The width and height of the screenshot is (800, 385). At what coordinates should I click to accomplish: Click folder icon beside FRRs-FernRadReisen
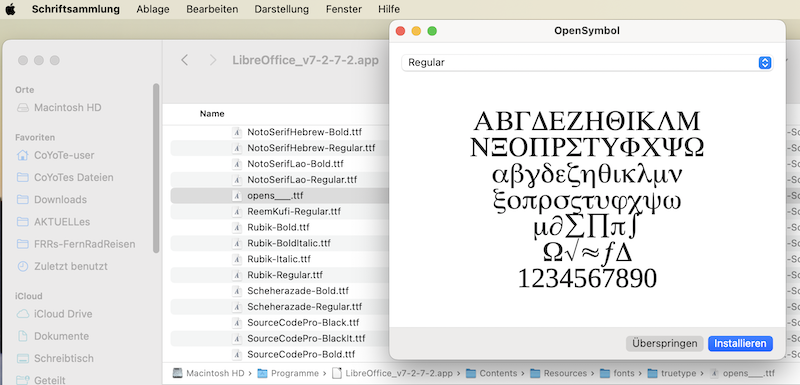pyautogui.click(x=22, y=244)
